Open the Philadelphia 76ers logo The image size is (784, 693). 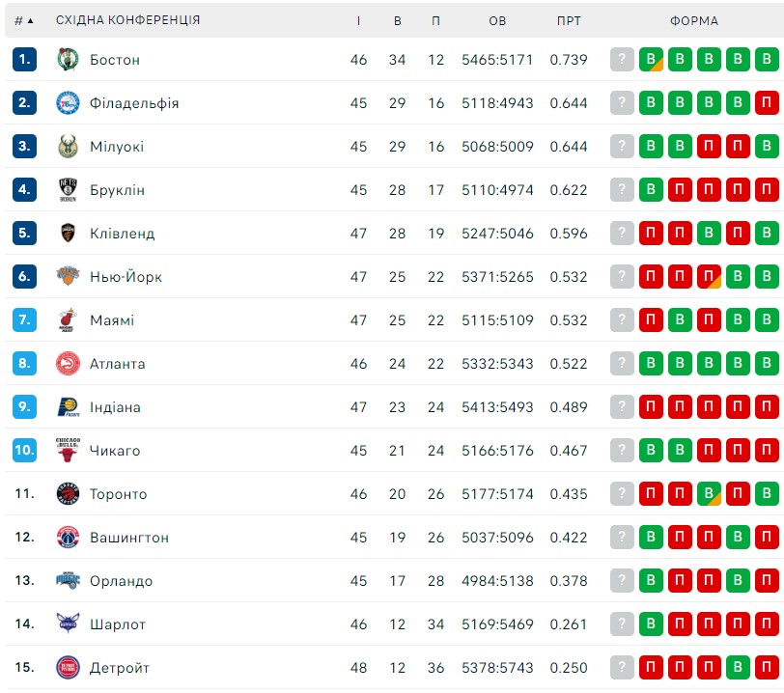click(x=68, y=103)
